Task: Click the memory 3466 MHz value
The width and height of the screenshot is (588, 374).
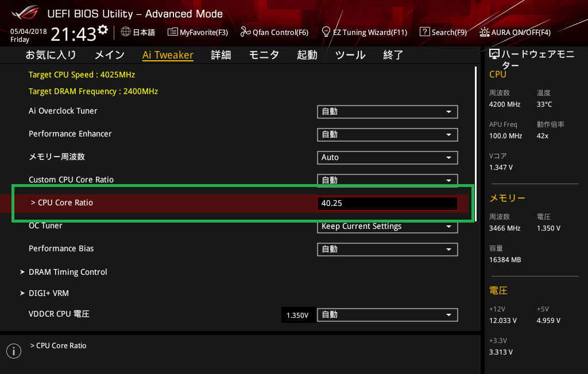Action: 505,228
